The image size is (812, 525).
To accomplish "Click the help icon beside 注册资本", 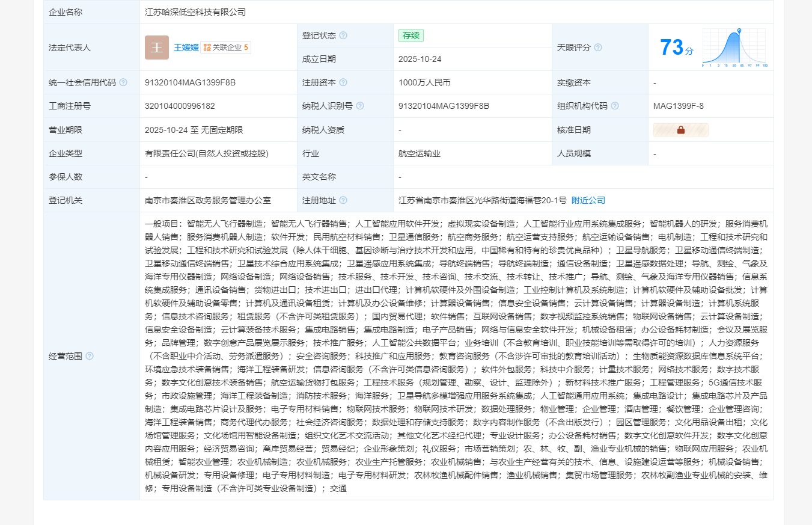I will pos(342,82).
